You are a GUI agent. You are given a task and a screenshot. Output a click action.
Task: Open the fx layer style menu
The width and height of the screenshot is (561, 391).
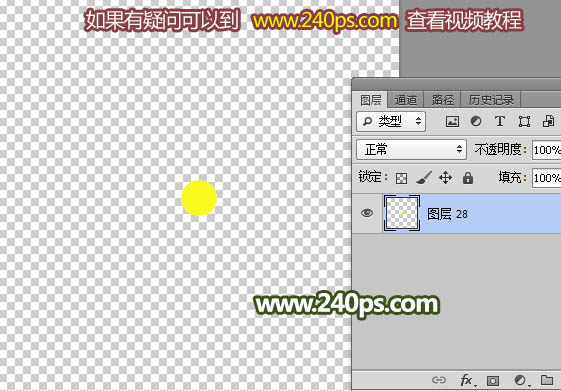coord(467,380)
